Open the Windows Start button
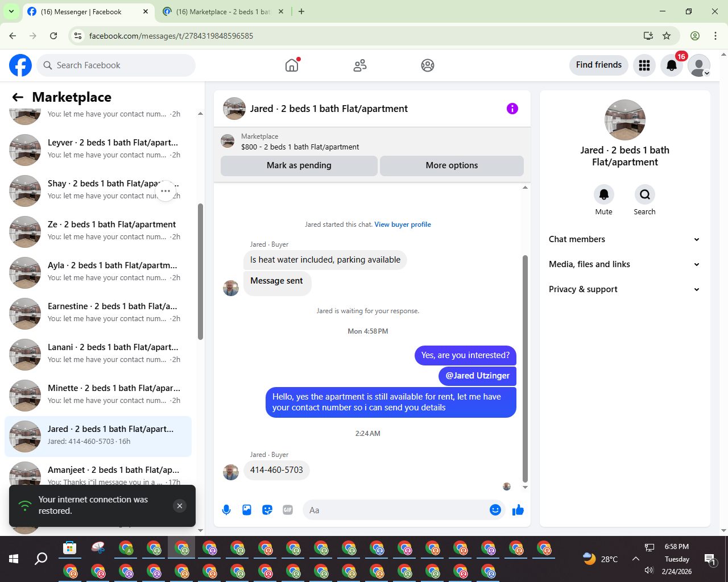Image resolution: width=728 pixels, height=582 pixels. coord(14,559)
